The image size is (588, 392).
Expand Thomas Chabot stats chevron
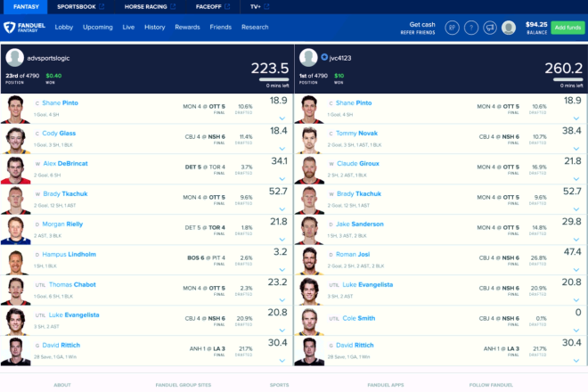(282, 300)
